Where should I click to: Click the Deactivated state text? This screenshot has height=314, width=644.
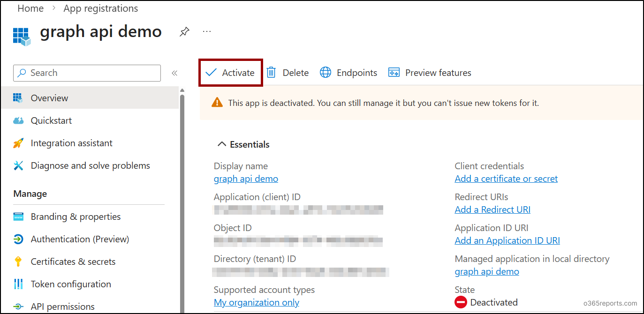[x=494, y=302]
